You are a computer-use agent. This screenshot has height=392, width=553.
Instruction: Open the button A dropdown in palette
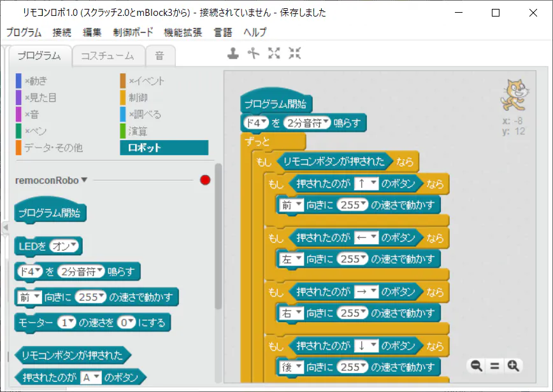coord(91,377)
